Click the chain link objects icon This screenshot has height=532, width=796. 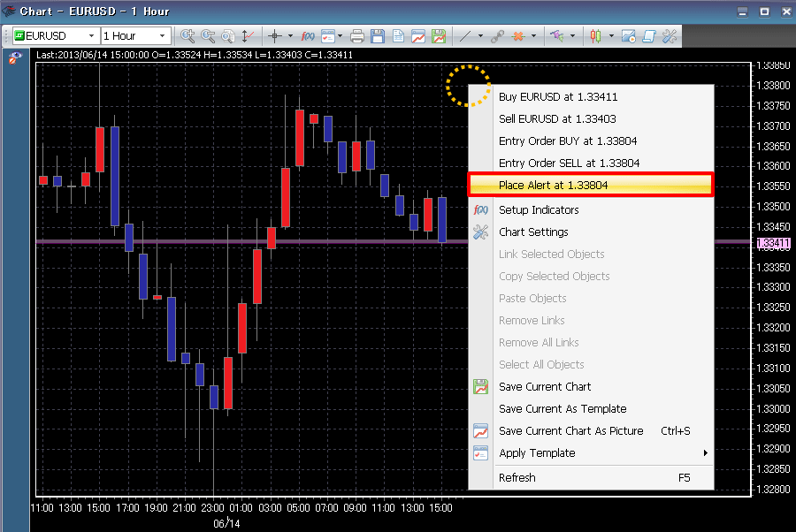(497, 36)
